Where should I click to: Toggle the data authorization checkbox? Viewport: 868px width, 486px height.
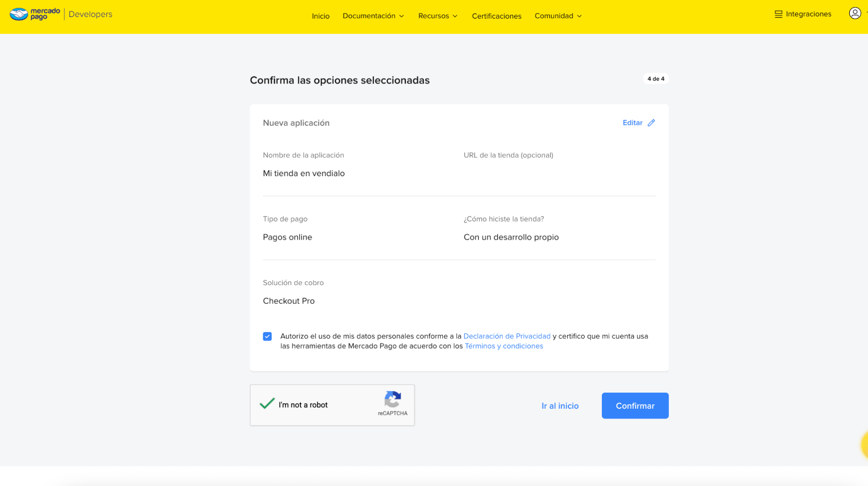(x=267, y=336)
